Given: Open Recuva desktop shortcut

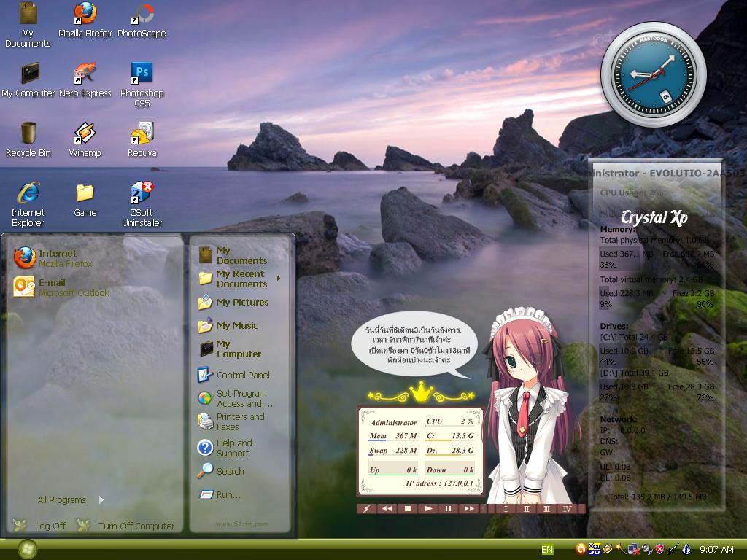Looking at the screenshot, I should [x=142, y=139].
